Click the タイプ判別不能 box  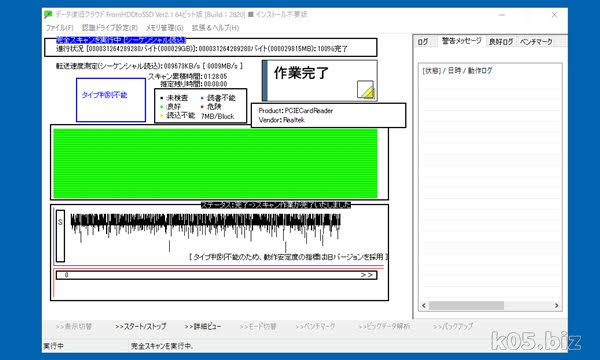(x=111, y=100)
